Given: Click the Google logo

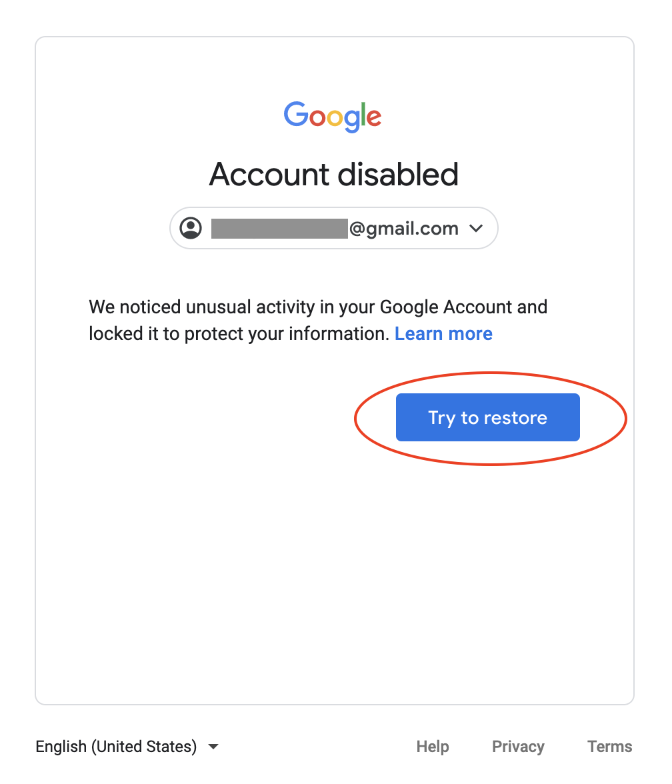Looking at the screenshot, I should point(333,116).
